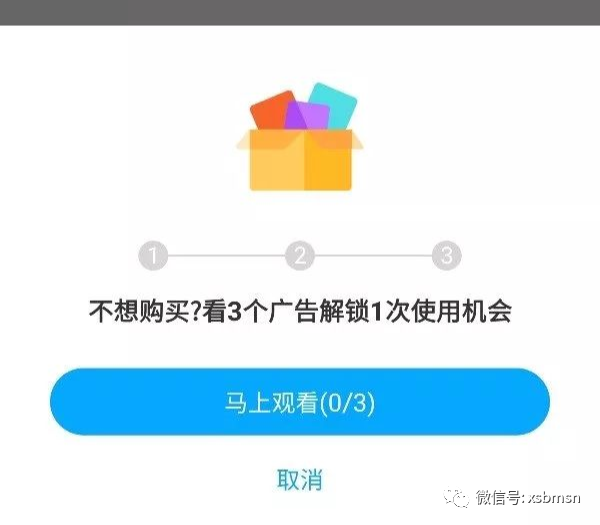Click progress line between steps 2 and 3
This screenshot has height=525, width=600.
coord(373,255)
